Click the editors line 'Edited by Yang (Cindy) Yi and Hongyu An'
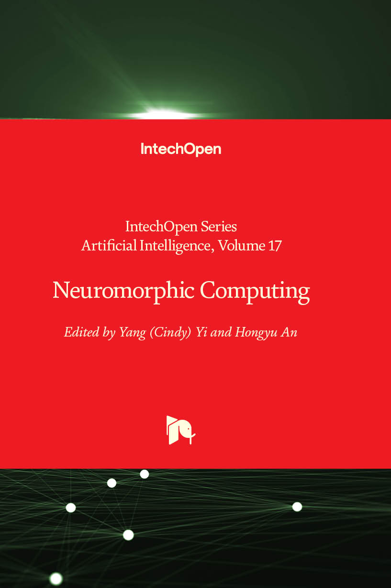391x588 pixels. coord(181,332)
